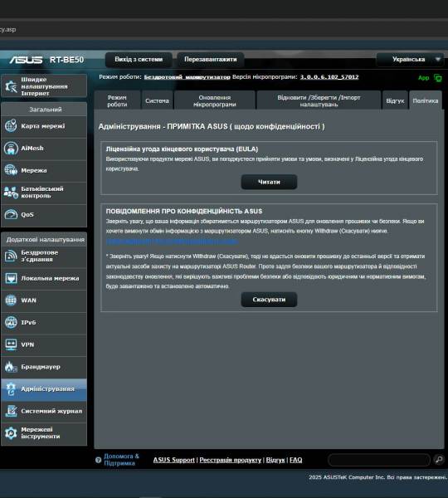Open Брандмауер menu entry
Screen dimensions: 448x498
click(x=44, y=367)
